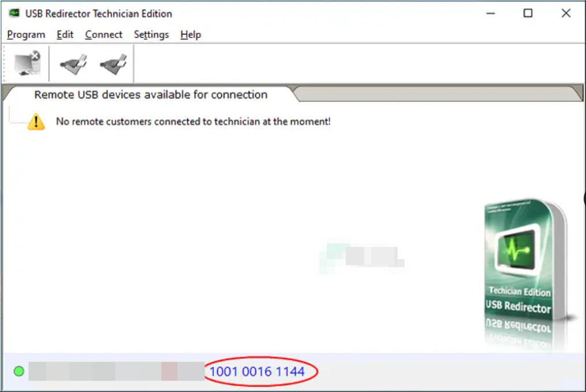The height and width of the screenshot is (392, 586).
Task: Click the disconnect computer toolbar icon
Action: point(27,63)
